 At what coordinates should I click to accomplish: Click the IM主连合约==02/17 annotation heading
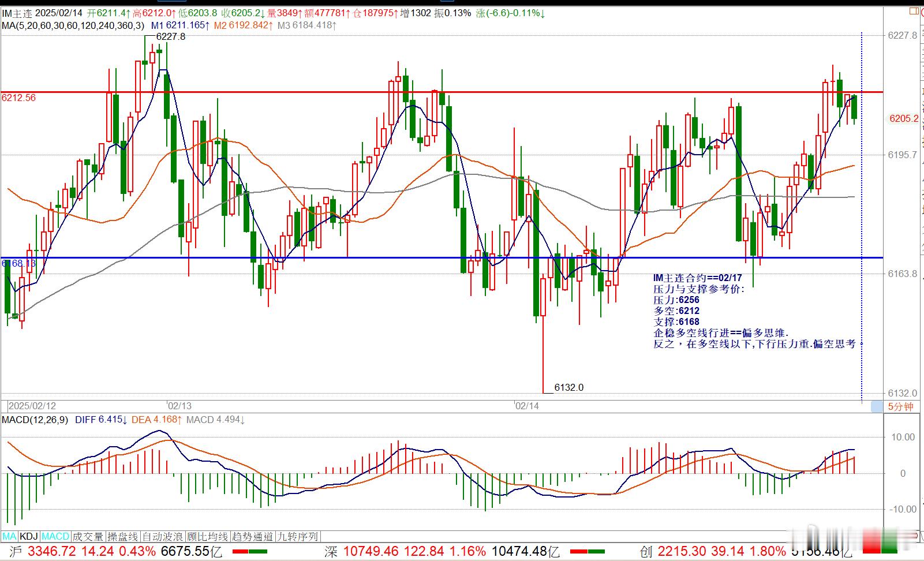(698, 278)
